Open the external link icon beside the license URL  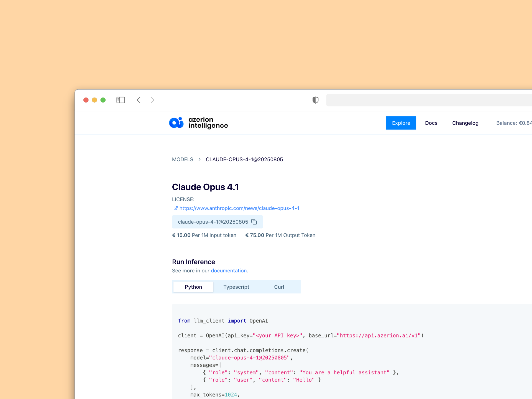click(x=175, y=208)
